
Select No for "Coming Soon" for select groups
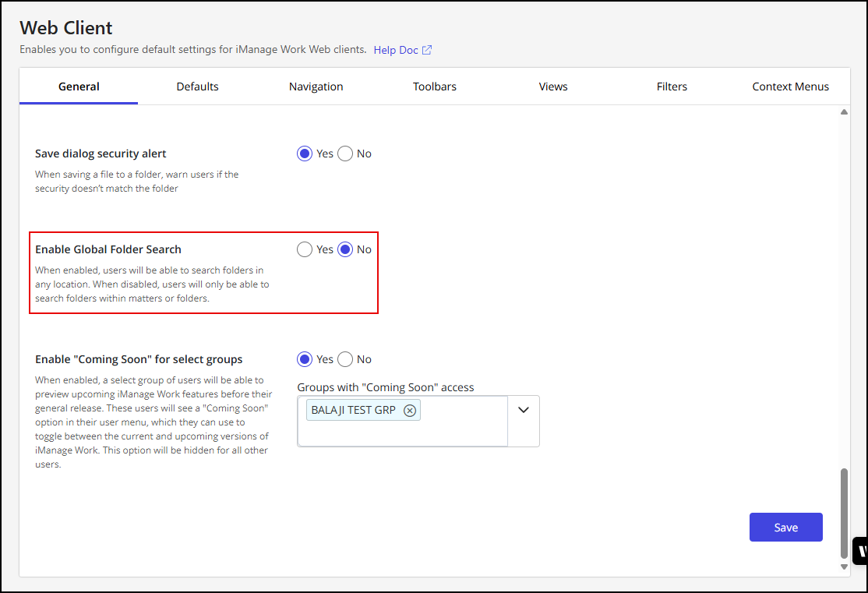point(345,359)
